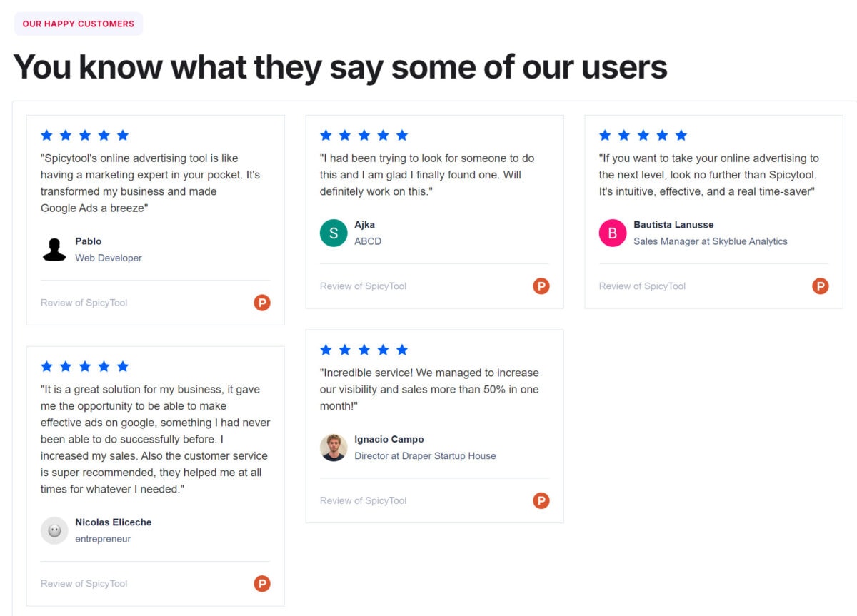857x616 pixels.
Task: Open 'Review of SpicyTool' link under Pablo
Action: (84, 303)
